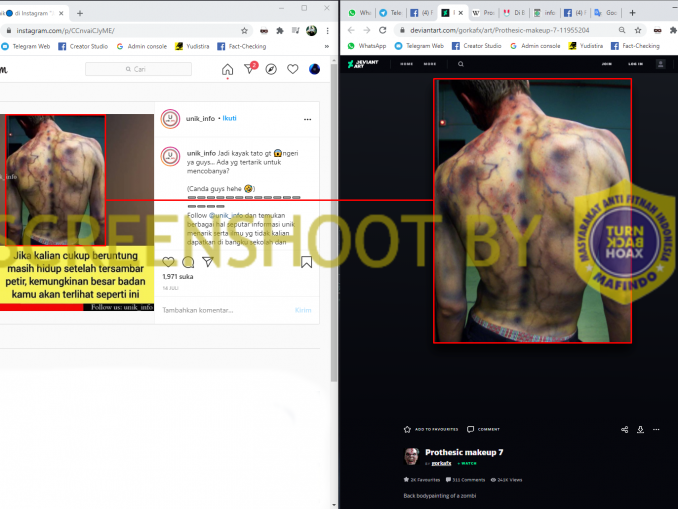Save post with bookmark icon

point(307,262)
